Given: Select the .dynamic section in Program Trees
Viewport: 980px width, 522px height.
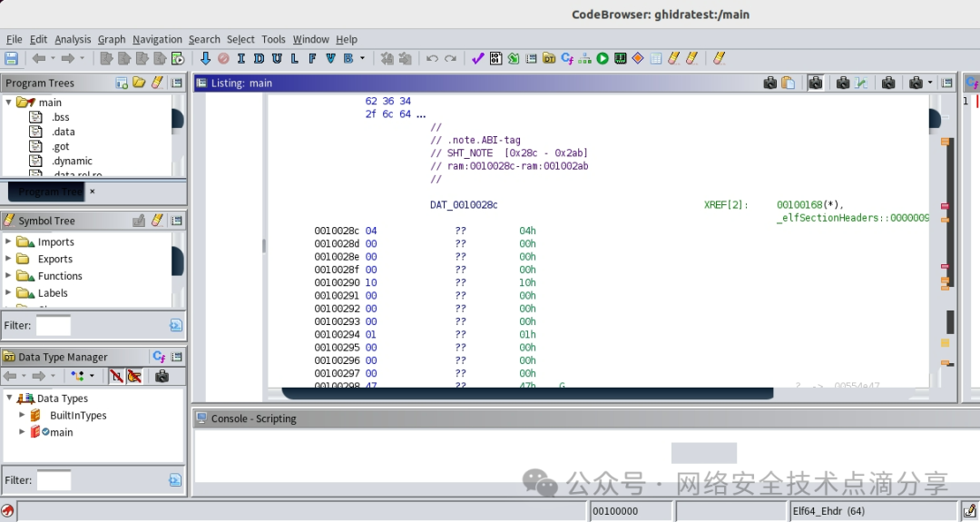Looking at the screenshot, I should point(72,162).
